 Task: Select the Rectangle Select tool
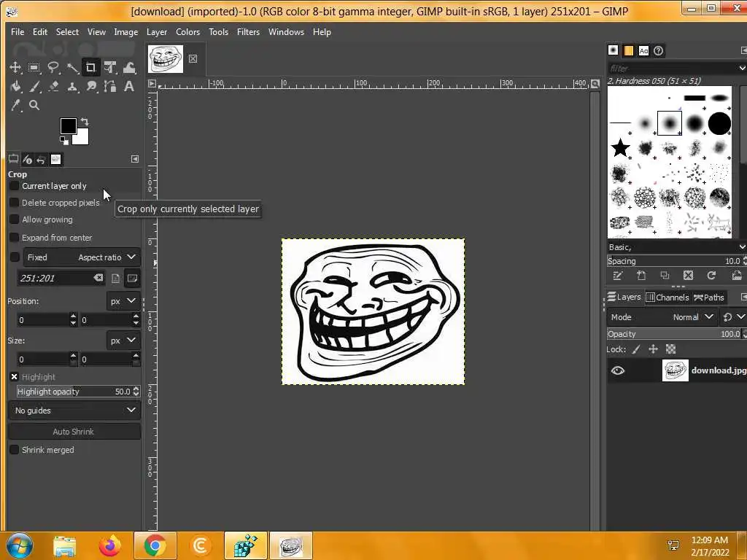tap(34, 68)
